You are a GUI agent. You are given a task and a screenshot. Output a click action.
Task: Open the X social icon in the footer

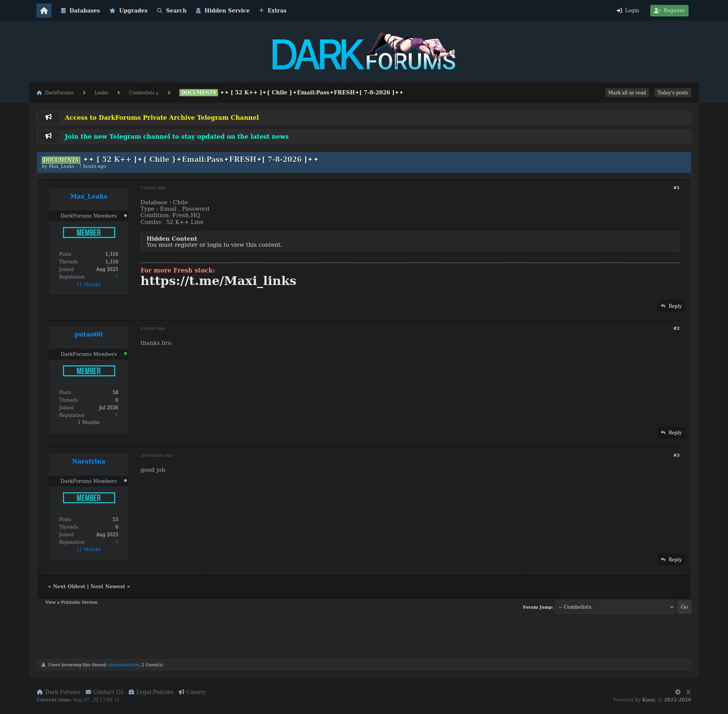point(689,692)
